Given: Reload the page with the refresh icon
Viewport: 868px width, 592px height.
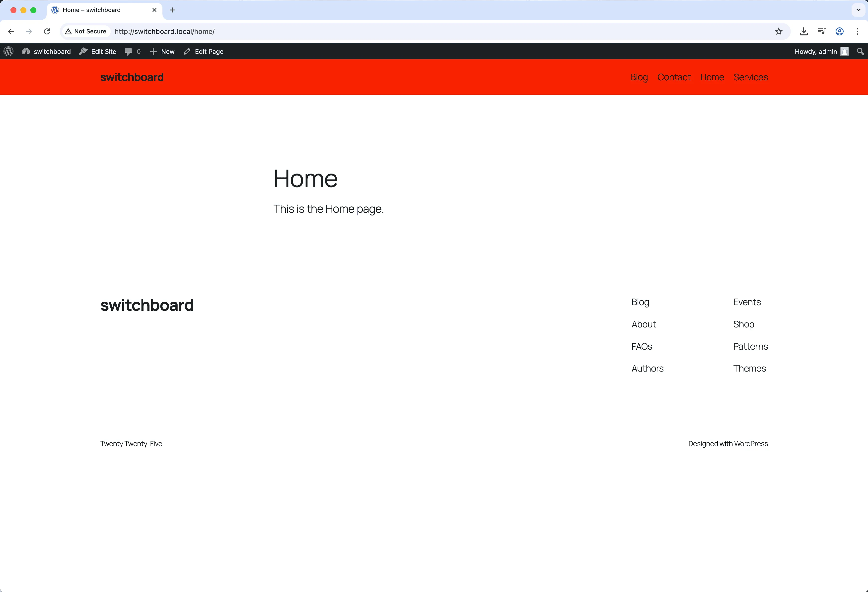Looking at the screenshot, I should click(47, 31).
